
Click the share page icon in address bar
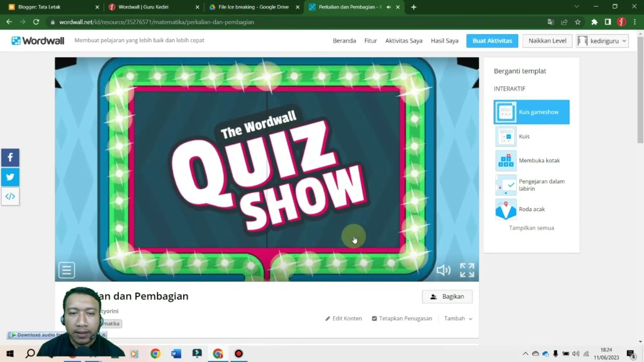coord(565,22)
